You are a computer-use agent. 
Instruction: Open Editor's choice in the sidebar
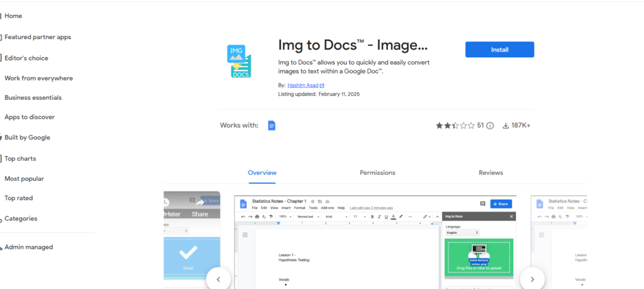tap(26, 58)
